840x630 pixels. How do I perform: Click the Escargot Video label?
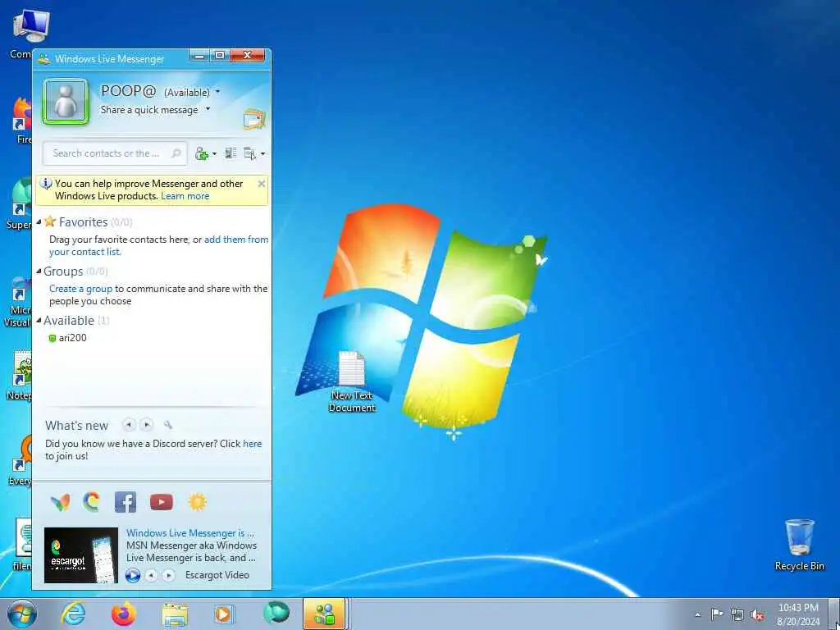217,575
